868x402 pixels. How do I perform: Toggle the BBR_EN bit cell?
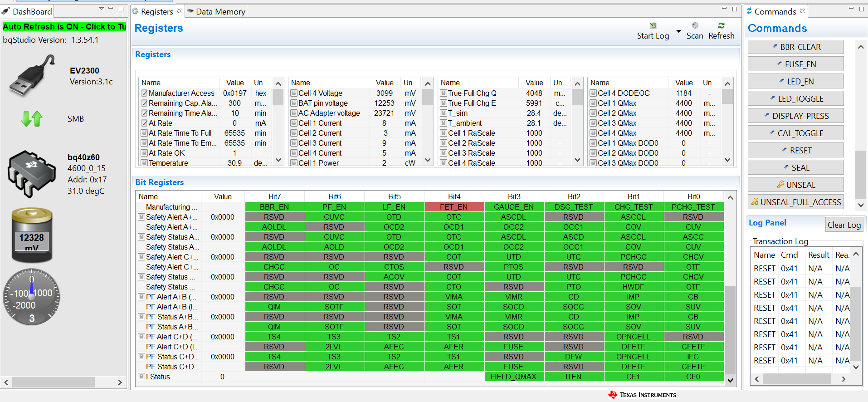274,207
